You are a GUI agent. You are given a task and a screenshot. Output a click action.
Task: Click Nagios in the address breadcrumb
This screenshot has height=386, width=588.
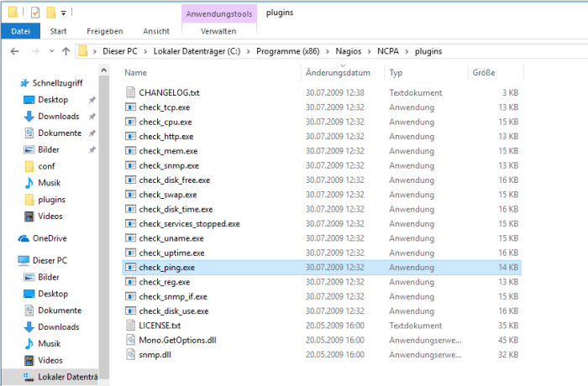(349, 51)
